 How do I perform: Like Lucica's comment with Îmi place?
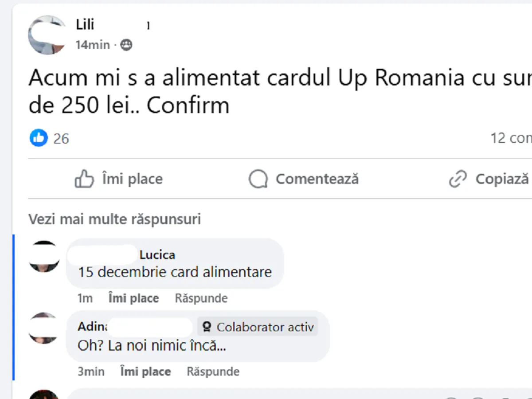click(133, 298)
